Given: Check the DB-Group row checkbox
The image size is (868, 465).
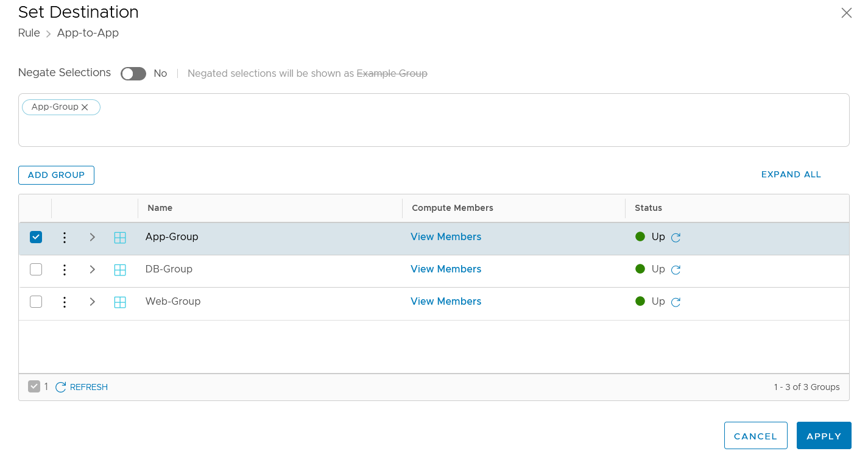Looking at the screenshot, I should tap(36, 269).
